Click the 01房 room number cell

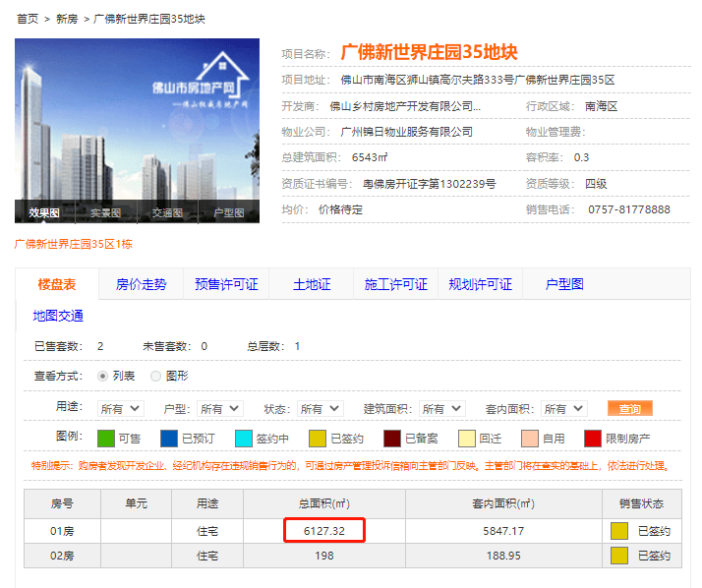click(x=62, y=531)
